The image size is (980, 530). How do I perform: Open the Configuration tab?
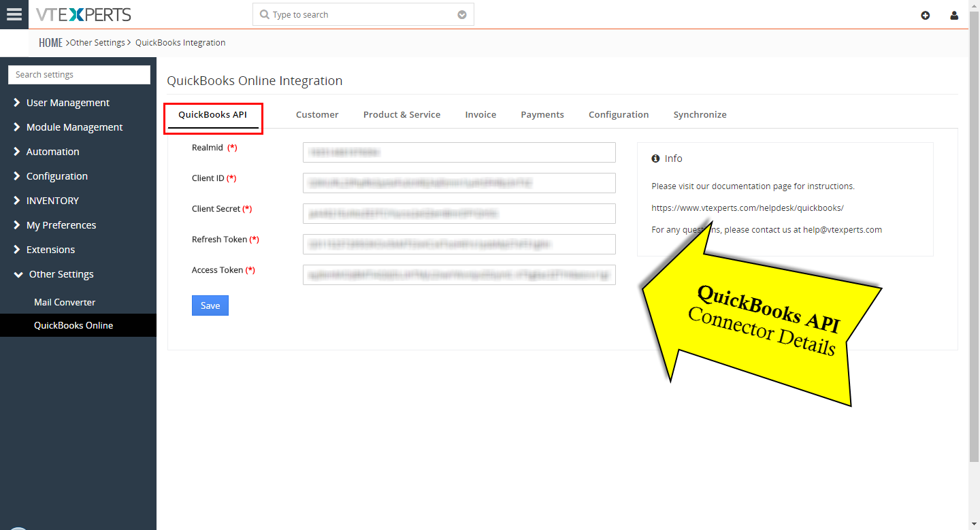click(x=619, y=114)
